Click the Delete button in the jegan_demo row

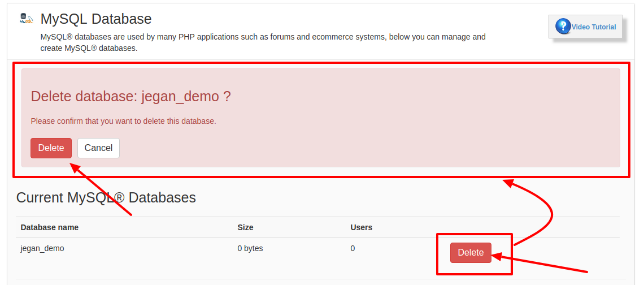471,253
